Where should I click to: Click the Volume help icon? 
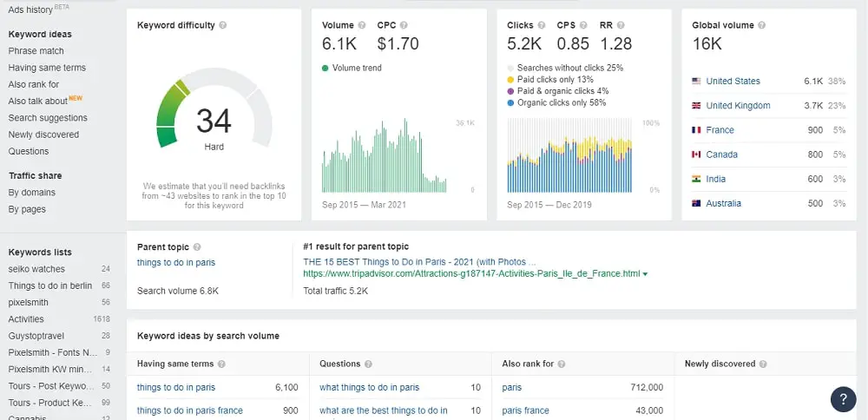361,25
